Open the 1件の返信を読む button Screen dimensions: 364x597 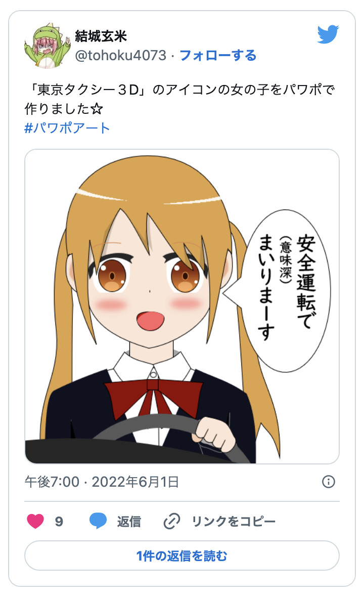click(182, 556)
